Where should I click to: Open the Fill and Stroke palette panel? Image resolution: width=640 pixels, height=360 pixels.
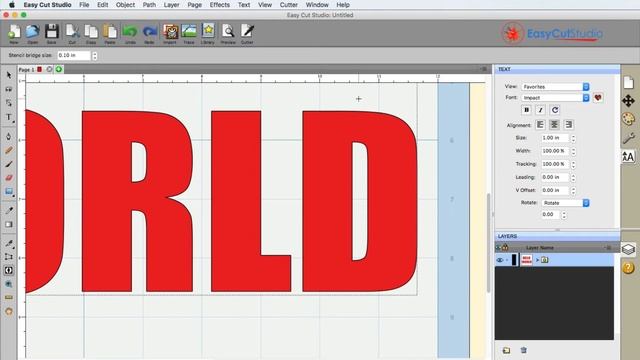[x=629, y=119]
